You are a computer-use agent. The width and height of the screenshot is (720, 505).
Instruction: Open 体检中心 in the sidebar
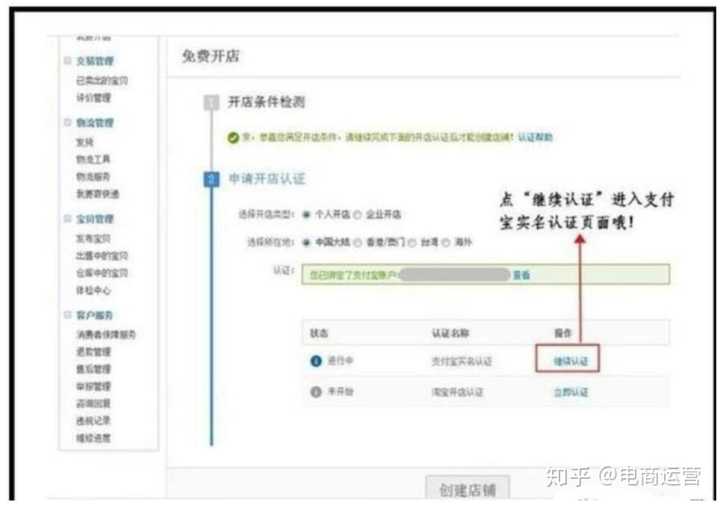click(x=93, y=290)
